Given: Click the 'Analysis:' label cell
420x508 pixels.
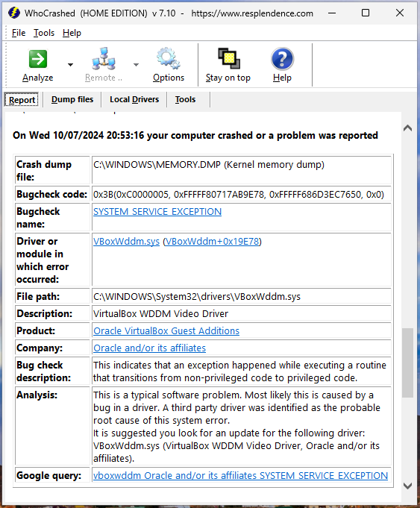Looking at the screenshot, I should click(x=52, y=427).
